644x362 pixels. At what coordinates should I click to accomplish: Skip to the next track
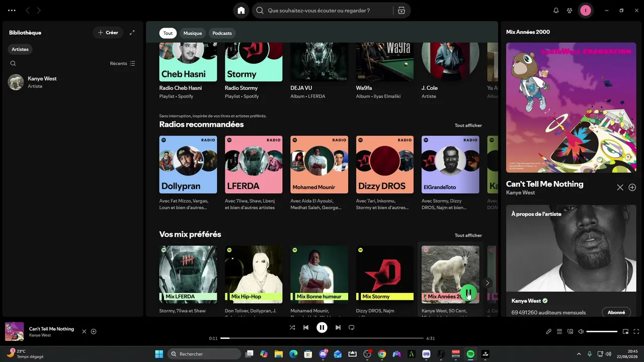pyautogui.click(x=338, y=327)
